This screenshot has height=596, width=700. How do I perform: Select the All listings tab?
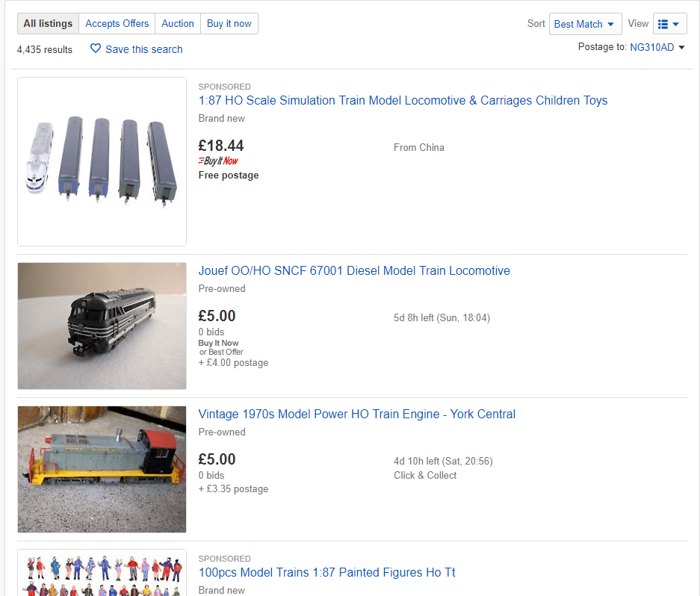click(x=48, y=24)
